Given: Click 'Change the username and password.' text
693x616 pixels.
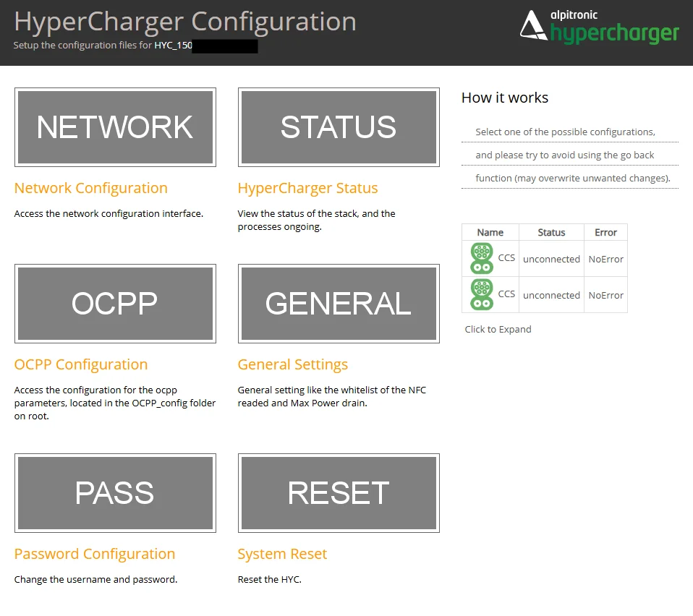Looking at the screenshot, I should [95, 579].
